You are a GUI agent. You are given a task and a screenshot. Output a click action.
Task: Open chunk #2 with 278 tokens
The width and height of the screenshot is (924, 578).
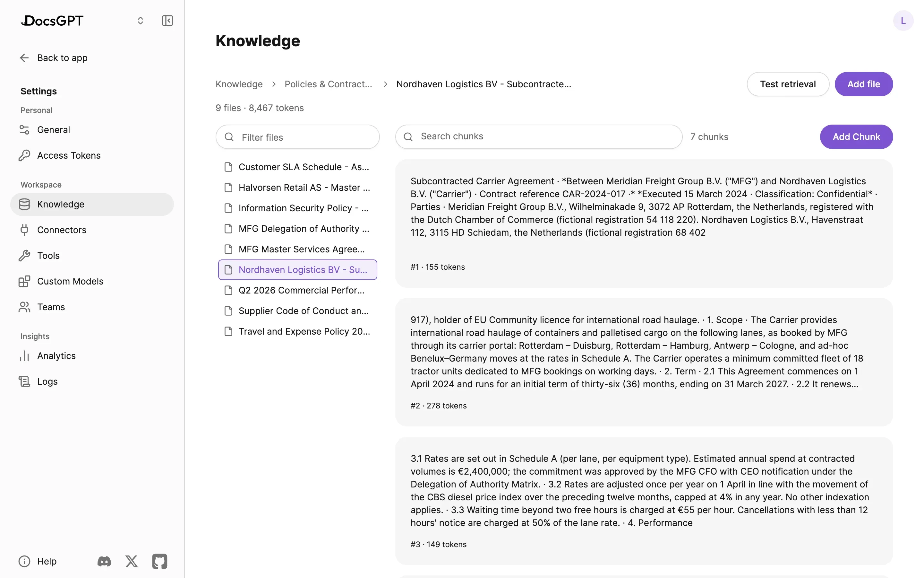coord(644,363)
